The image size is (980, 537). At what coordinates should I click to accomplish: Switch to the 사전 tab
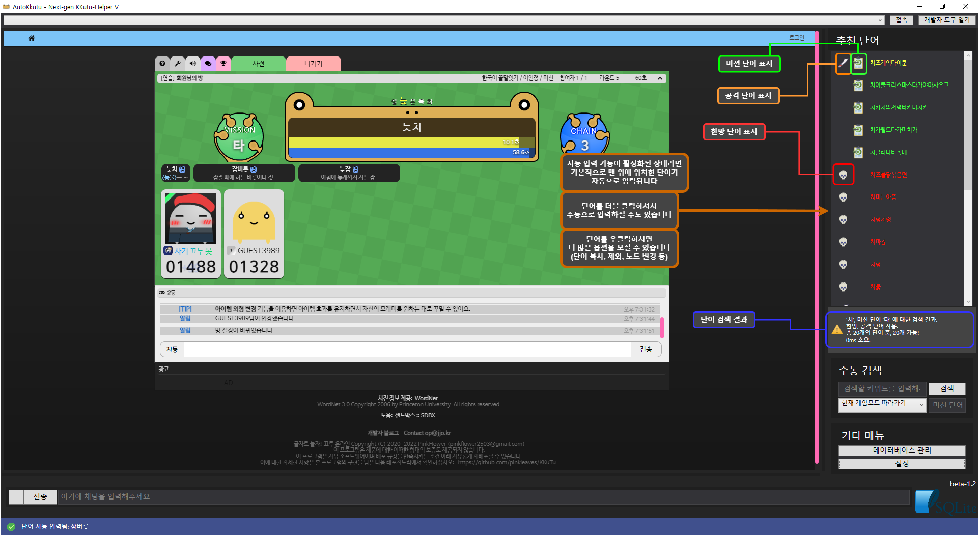259,64
